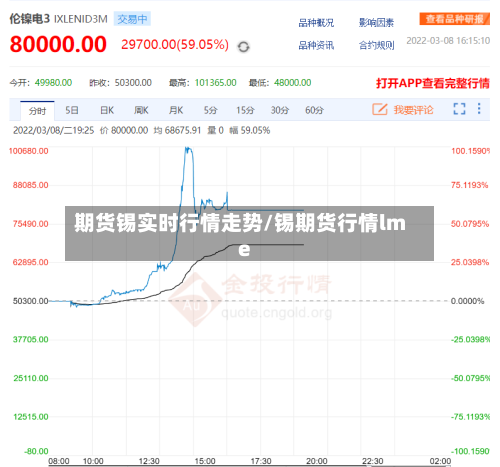Click the IXLENID3M contract code

coord(81,19)
